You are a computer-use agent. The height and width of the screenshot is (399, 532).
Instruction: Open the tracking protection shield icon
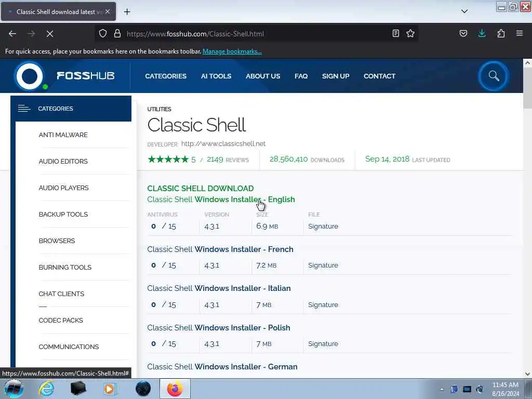click(103, 34)
